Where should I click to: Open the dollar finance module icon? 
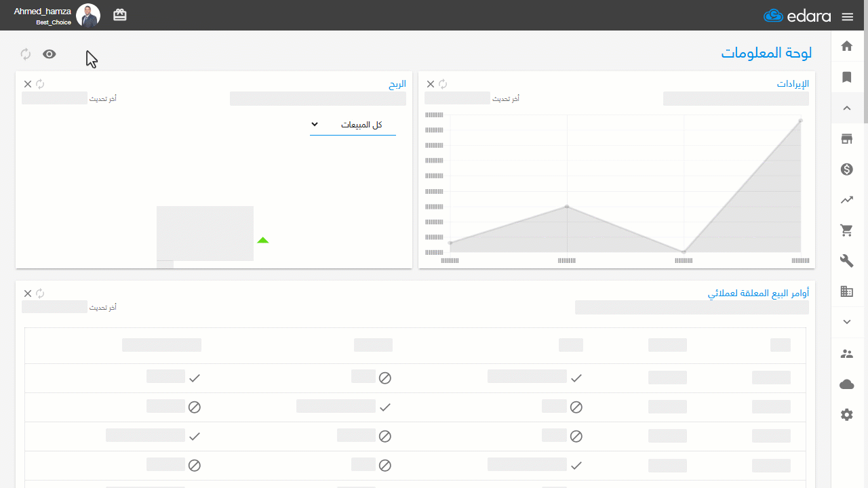(x=846, y=169)
